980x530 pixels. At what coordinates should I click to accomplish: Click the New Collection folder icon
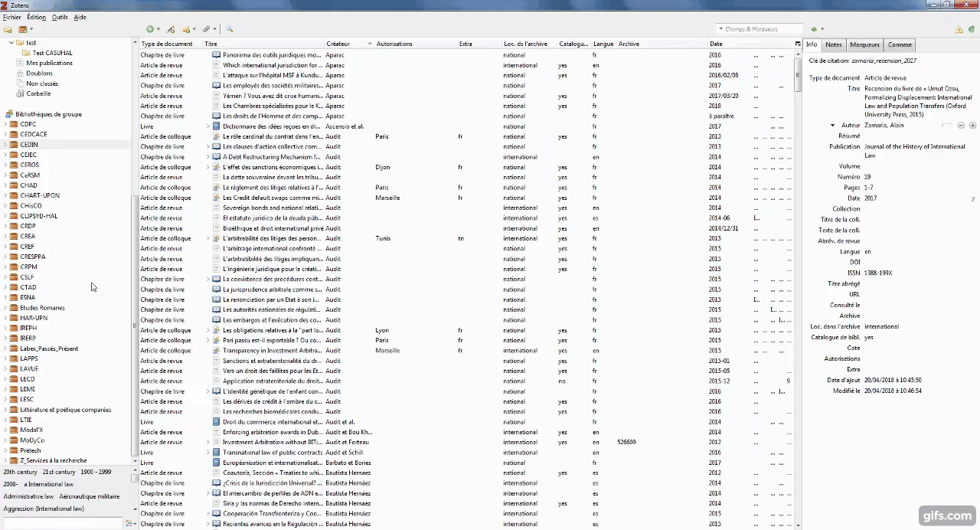(8, 29)
